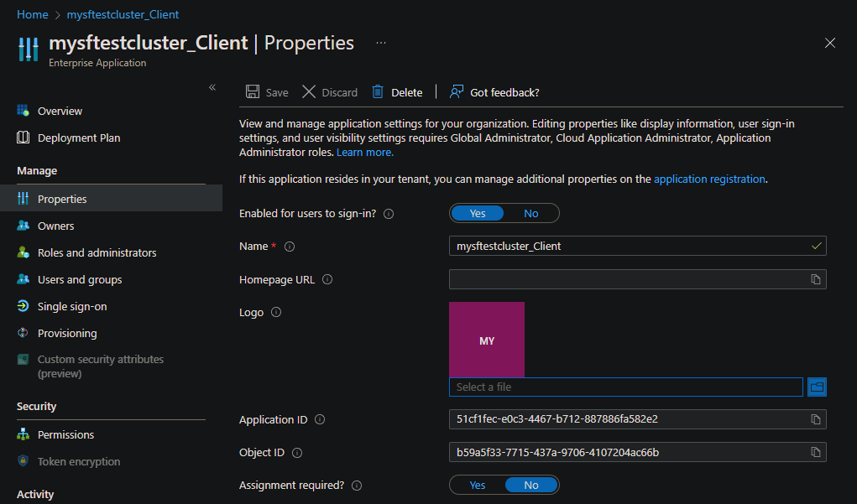Click the Owners people icon
The height and width of the screenshot is (504, 857).
(x=23, y=225)
